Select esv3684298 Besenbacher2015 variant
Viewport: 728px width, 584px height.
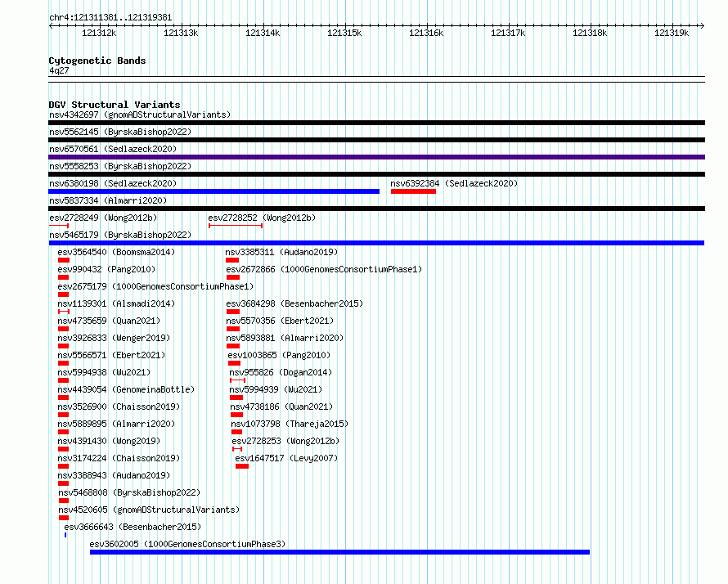pos(233,312)
